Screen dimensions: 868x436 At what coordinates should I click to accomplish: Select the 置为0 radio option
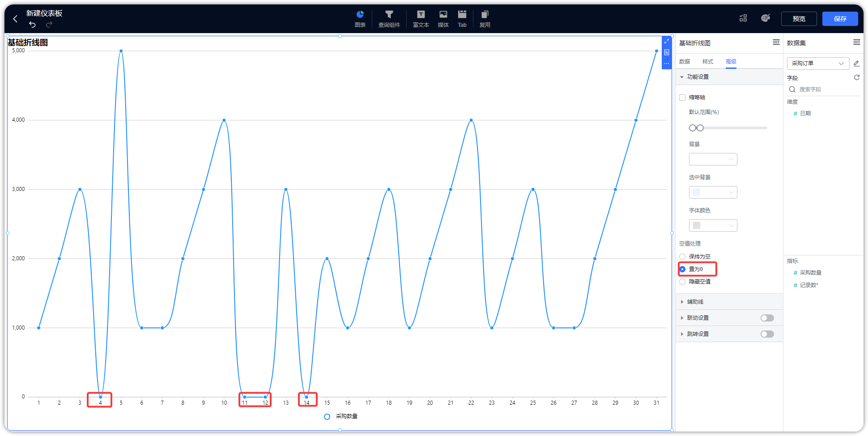coord(682,269)
